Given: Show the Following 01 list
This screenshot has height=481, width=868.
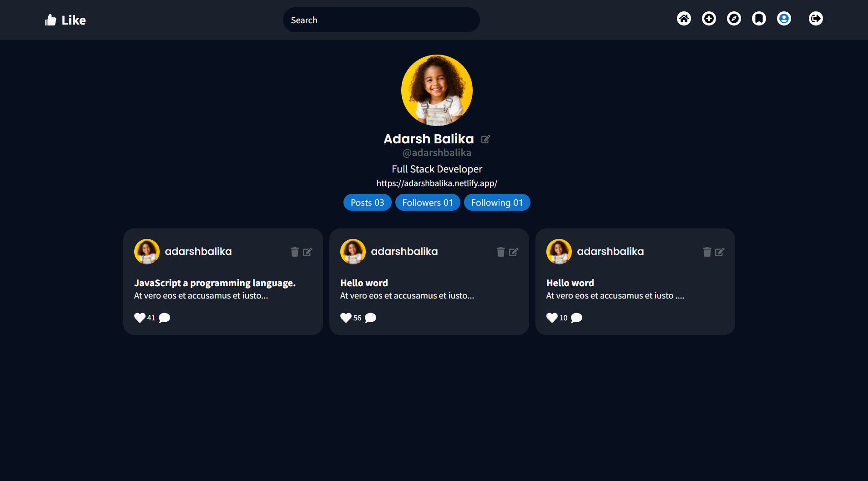Looking at the screenshot, I should (497, 203).
